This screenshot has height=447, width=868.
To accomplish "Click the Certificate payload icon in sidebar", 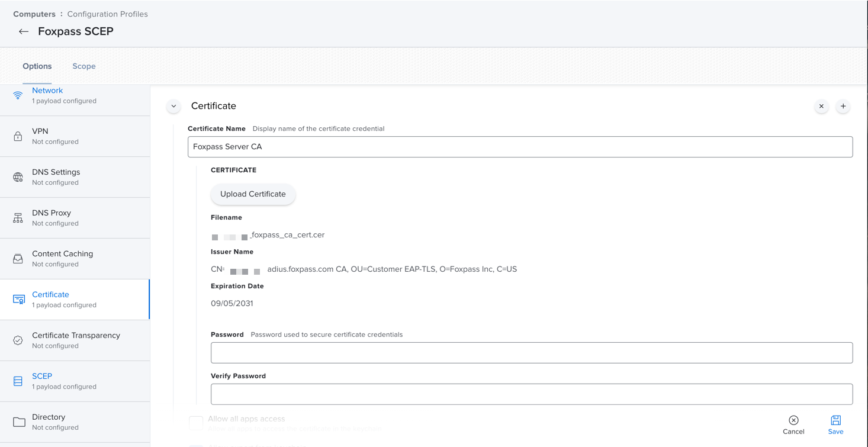I will click(19, 300).
